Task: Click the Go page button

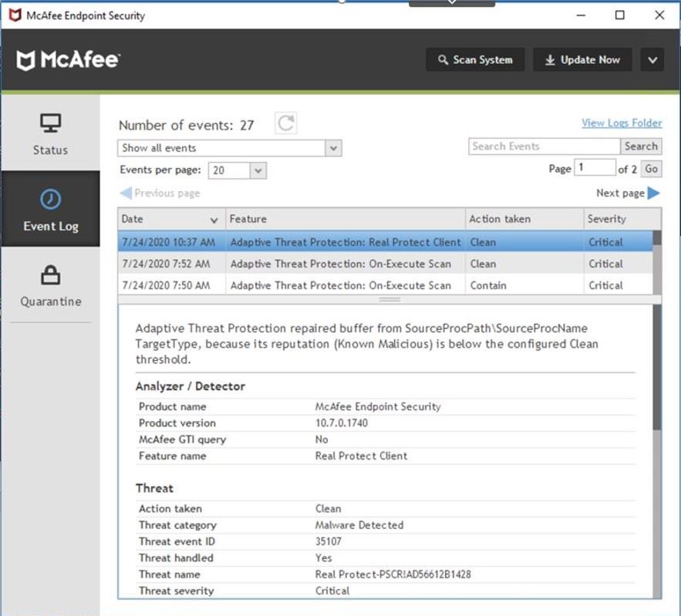Action: tap(653, 168)
